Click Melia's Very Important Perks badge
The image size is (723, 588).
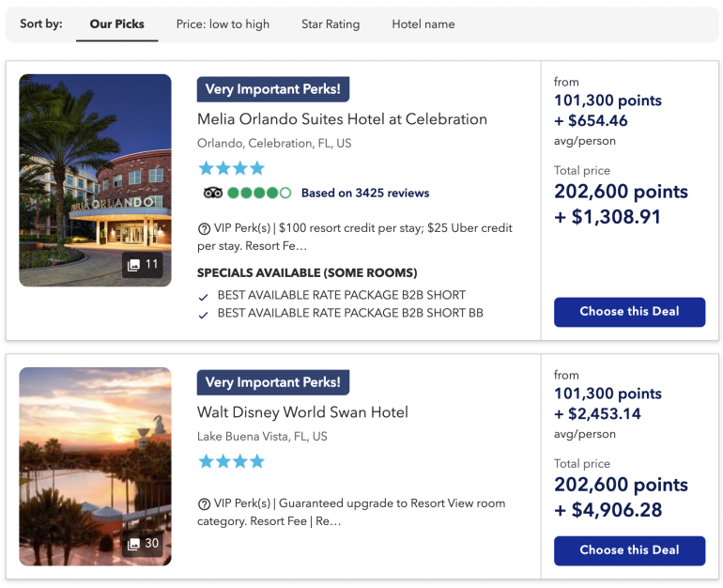point(273,90)
